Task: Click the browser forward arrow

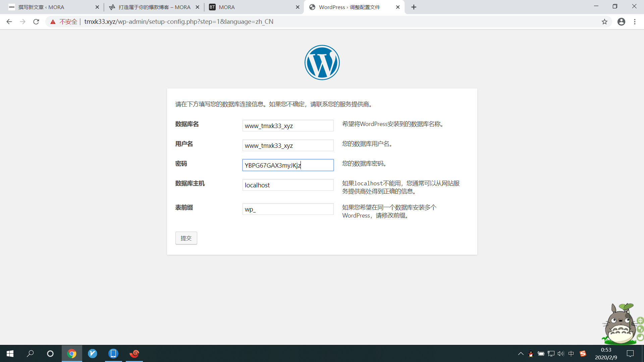Action: click(22, 22)
